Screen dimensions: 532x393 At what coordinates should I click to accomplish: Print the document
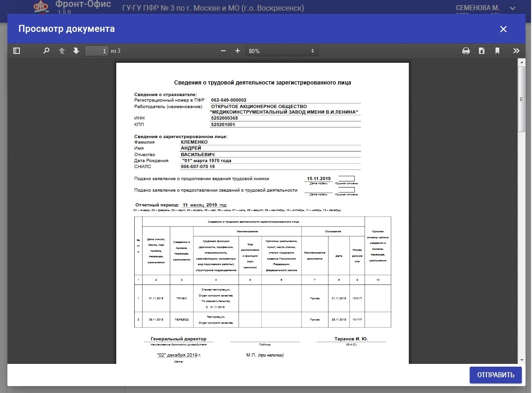point(466,51)
